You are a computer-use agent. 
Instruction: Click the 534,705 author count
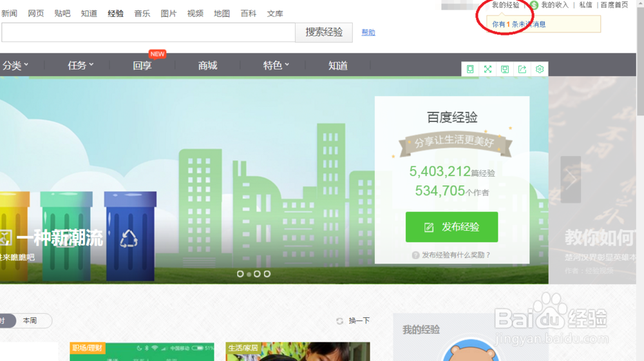coord(440,191)
